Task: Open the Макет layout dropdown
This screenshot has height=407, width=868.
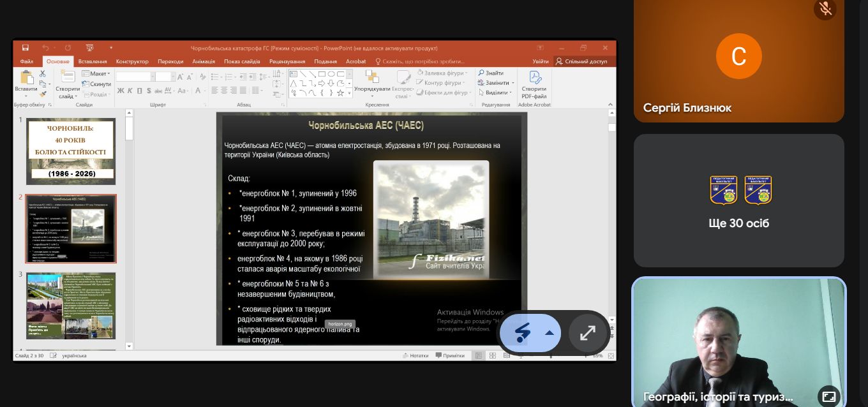Action: 99,74
